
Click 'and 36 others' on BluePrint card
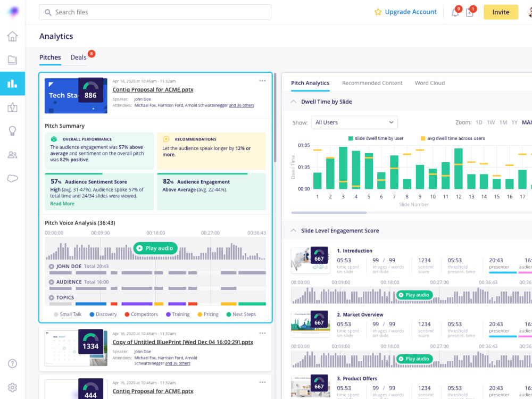[178, 363]
